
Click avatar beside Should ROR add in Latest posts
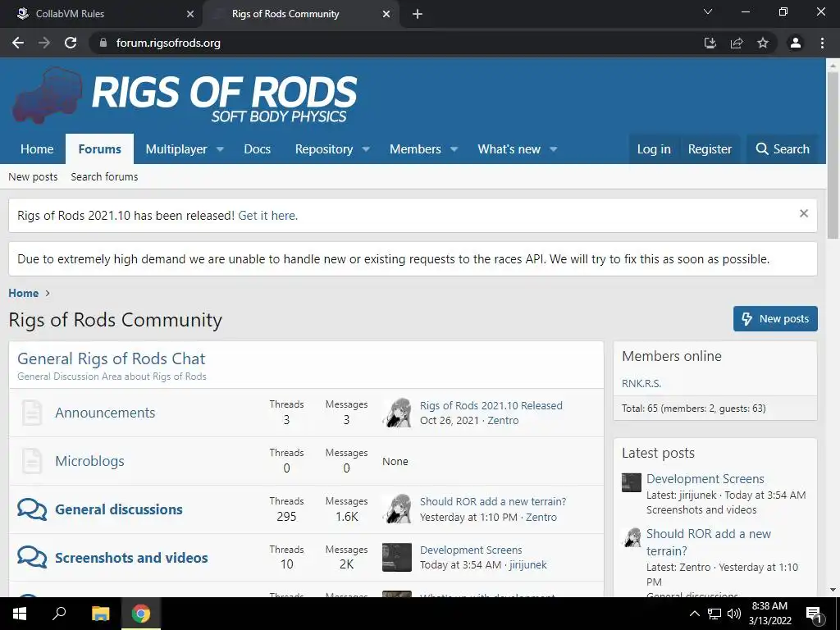pyautogui.click(x=632, y=537)
